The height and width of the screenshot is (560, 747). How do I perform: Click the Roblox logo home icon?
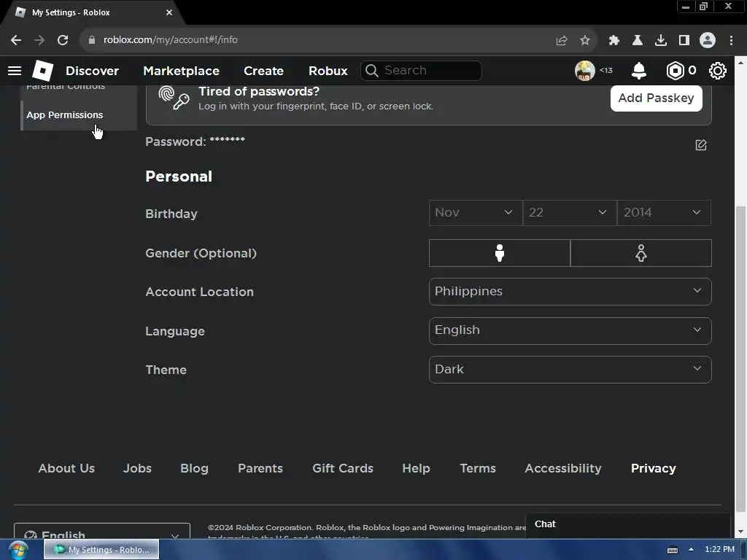42,71
